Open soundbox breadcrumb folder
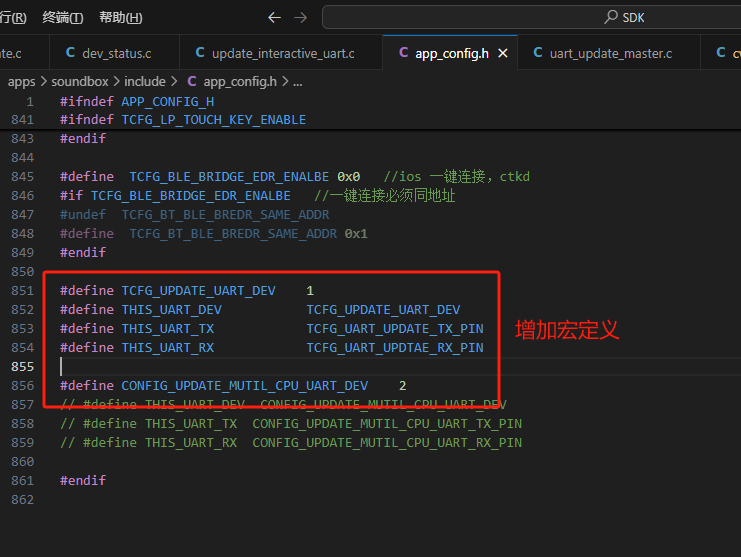The height and width of the screenshot is (557, 741). [x=79, y=82]
